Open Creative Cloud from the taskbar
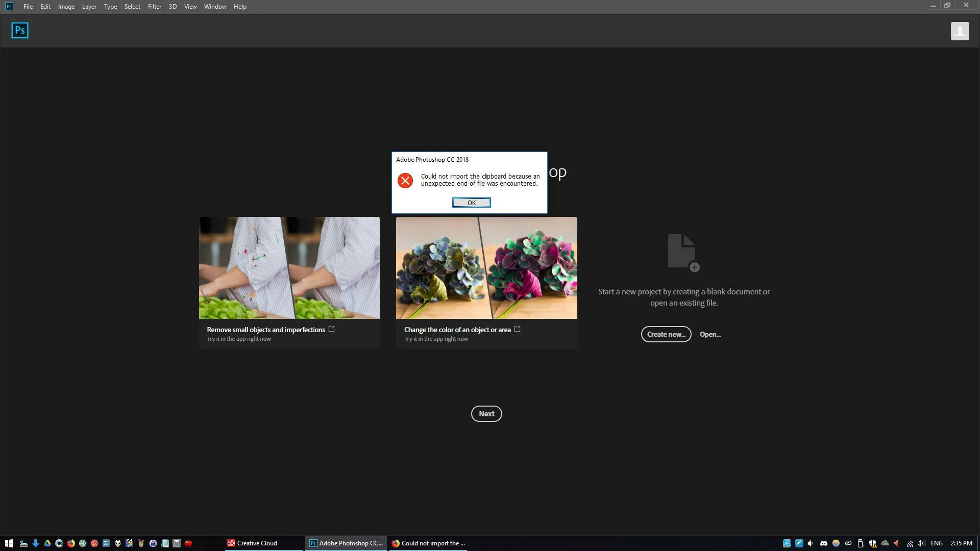 (x=253, y=543)
